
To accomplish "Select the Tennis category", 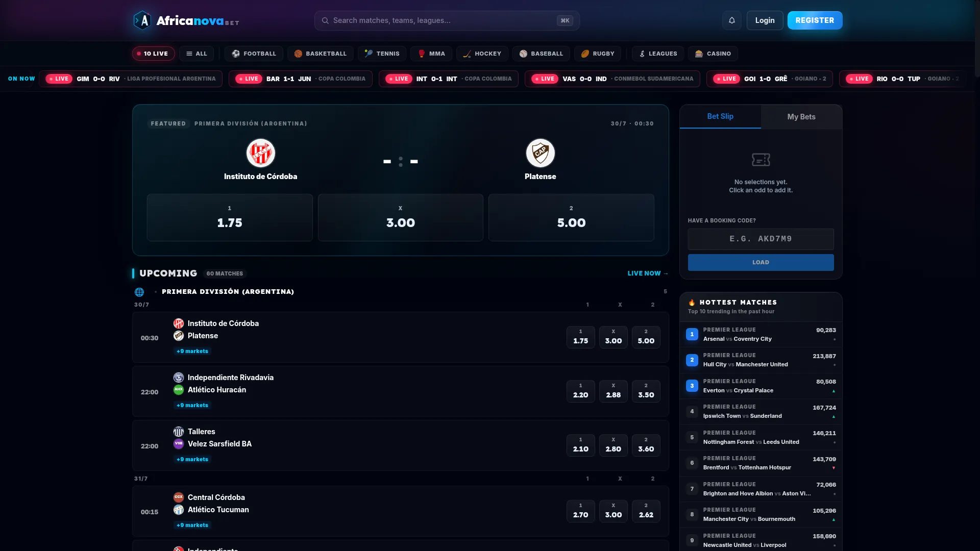I will tap(382, 54).
